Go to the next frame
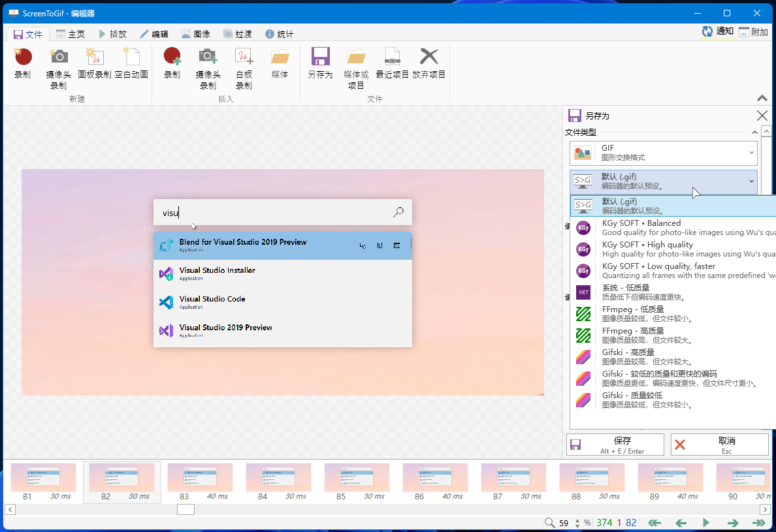Viewport: 776px width, 532px height. (x=733, y=523)
